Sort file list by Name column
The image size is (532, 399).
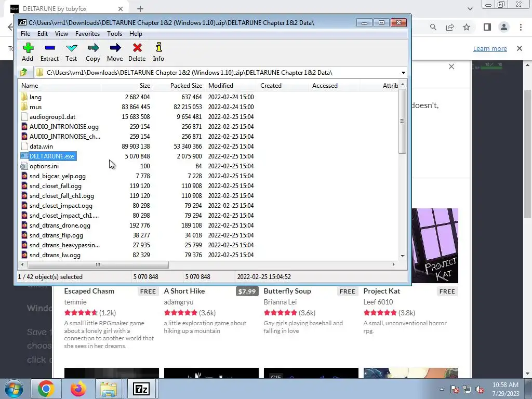pyautogui.click(x=59, y=86)
